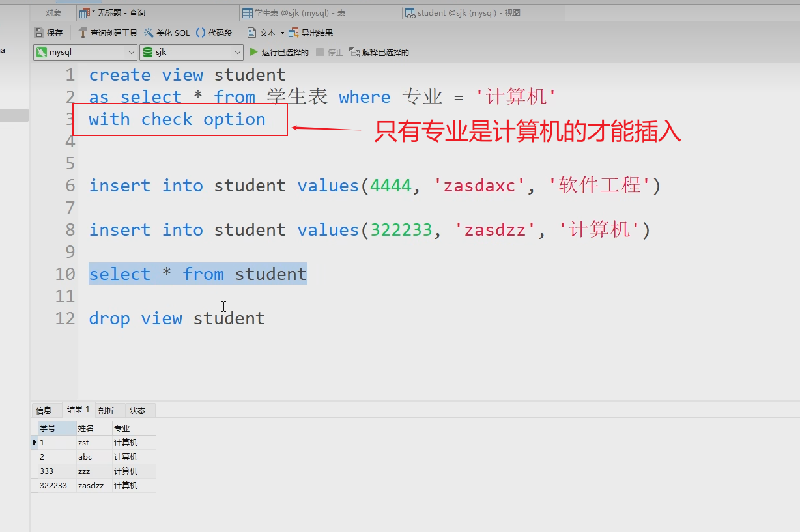Switch to the 学生表 @sjk table tab

click(293, 13)
